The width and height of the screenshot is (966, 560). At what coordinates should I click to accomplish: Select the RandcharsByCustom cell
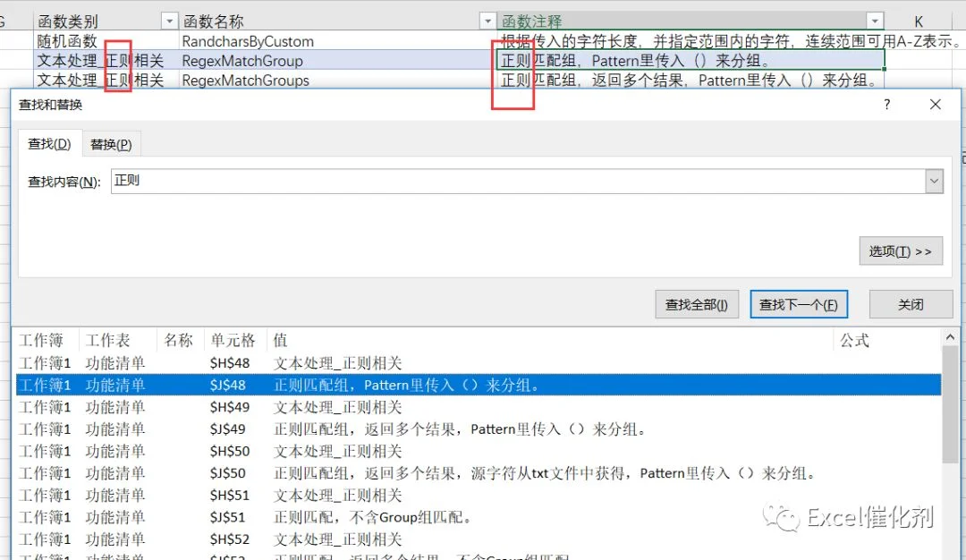[x=337, y=41]
